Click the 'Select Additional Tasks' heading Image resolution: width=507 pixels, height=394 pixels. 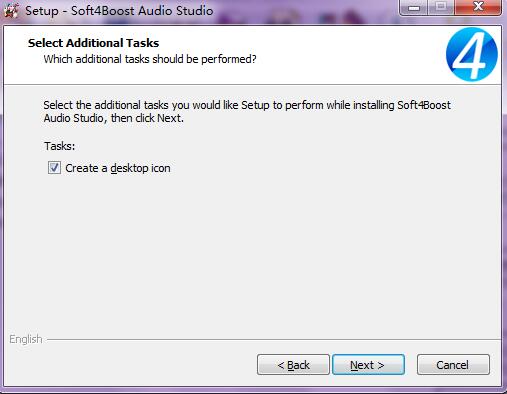(94, 43)
